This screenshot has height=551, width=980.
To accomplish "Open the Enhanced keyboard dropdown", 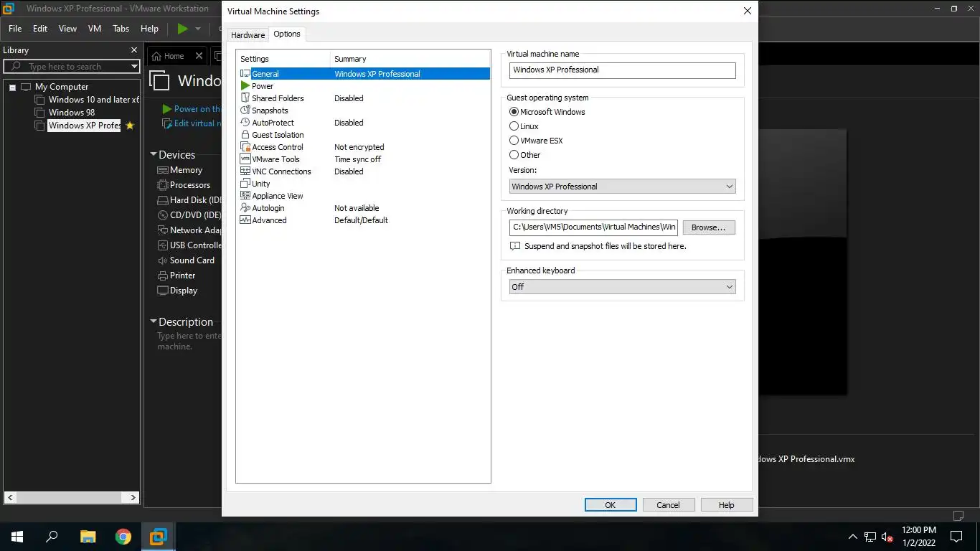I will coord(623,287).
